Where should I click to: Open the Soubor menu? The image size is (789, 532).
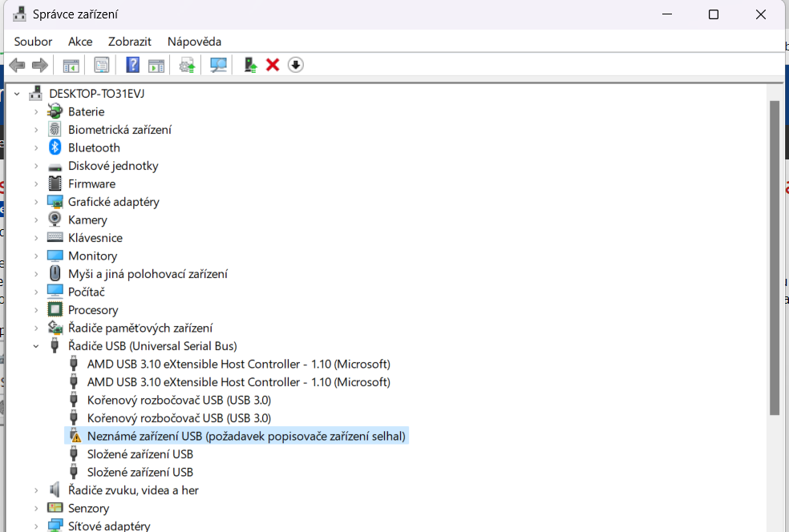pyautogui.click(x=33, y=42)
